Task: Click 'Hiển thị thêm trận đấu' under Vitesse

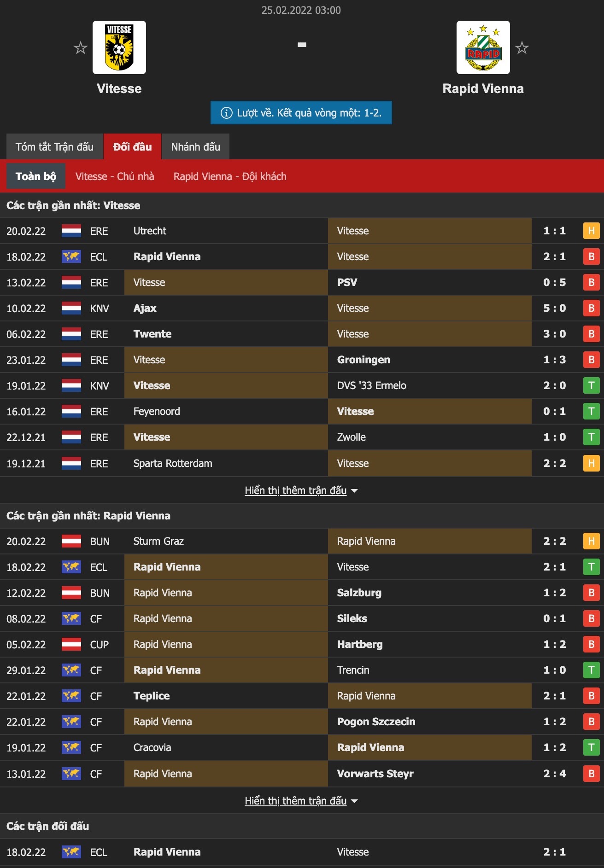Action: (x=296, y=490)
